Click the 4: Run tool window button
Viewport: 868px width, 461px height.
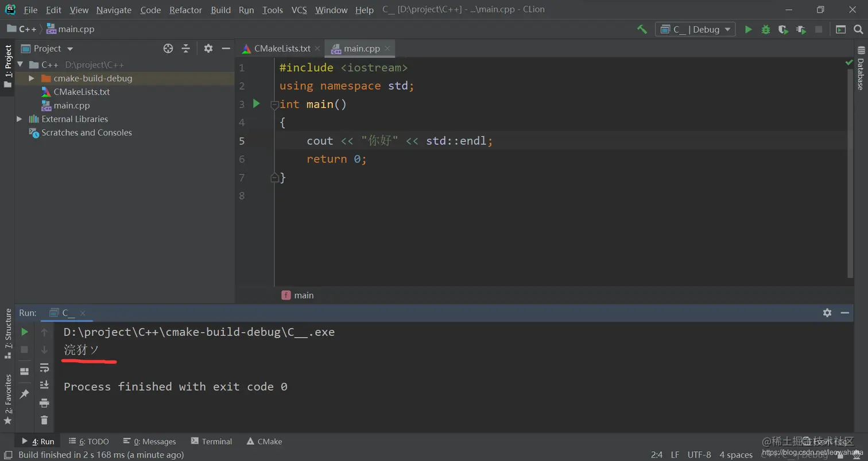tap(38, 441)
